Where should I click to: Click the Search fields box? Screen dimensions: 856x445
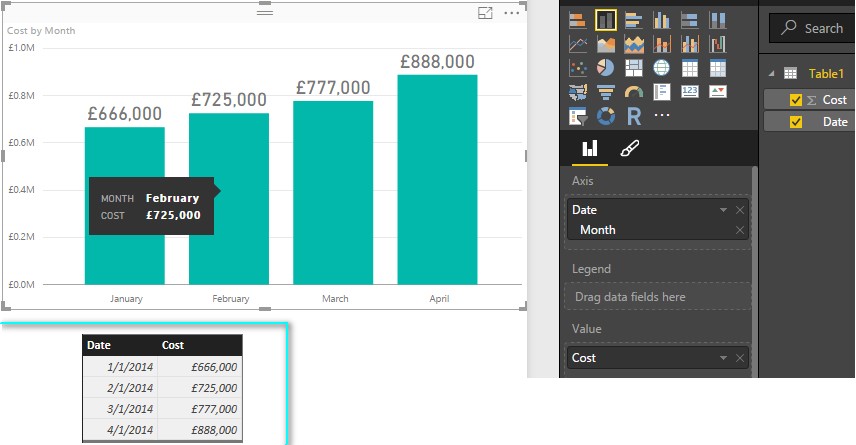click(x=812, y=28)
